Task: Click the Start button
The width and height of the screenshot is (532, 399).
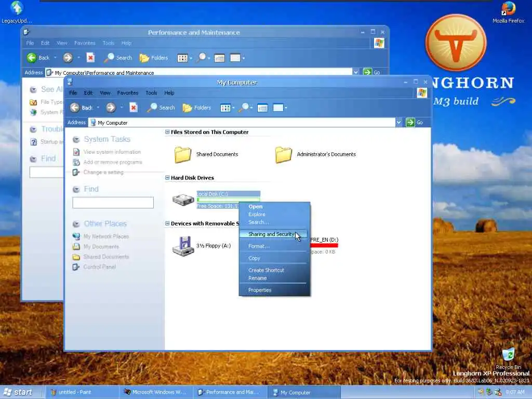Action: coord(18,392)
